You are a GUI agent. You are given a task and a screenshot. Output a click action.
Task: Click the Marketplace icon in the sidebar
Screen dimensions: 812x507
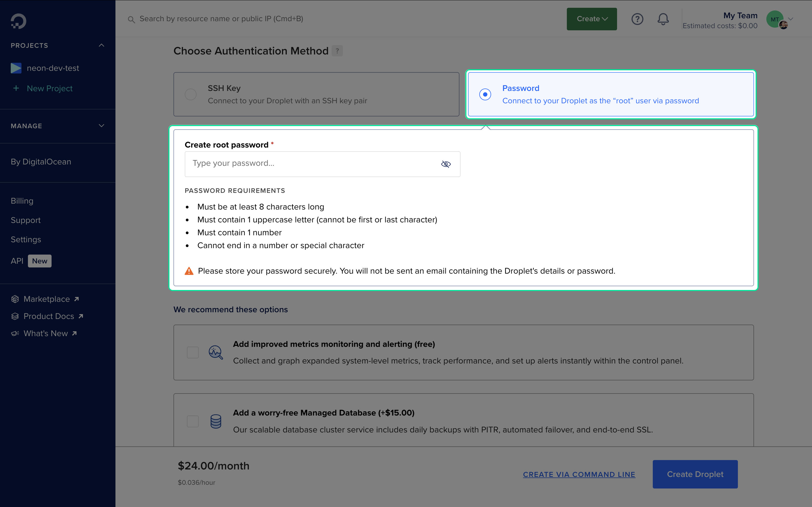point(15,299)
